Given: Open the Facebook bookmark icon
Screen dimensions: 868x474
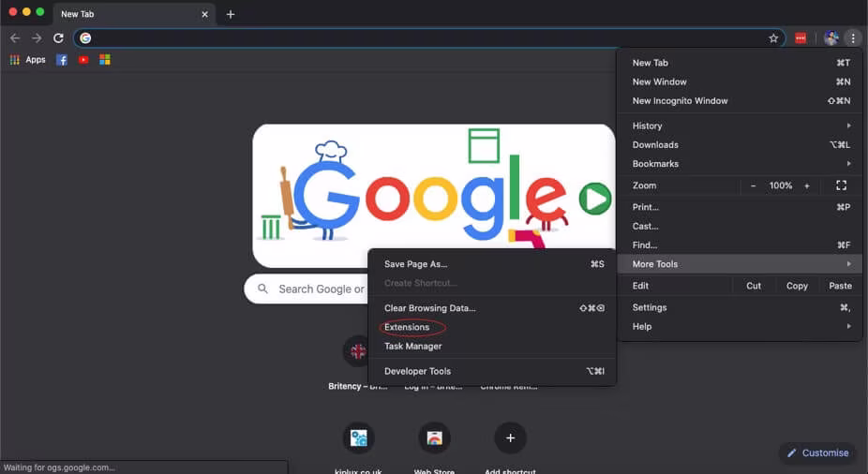Looking at the screenshot, I should pyautogui.click(x=62, y=60).
